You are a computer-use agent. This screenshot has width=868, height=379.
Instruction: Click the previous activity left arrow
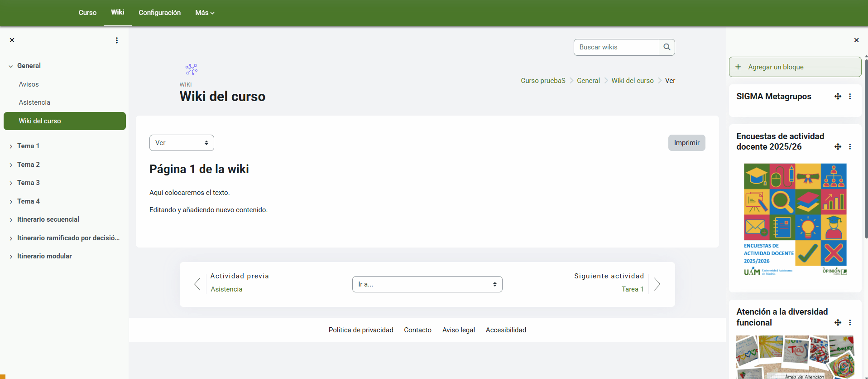[197, 284]
